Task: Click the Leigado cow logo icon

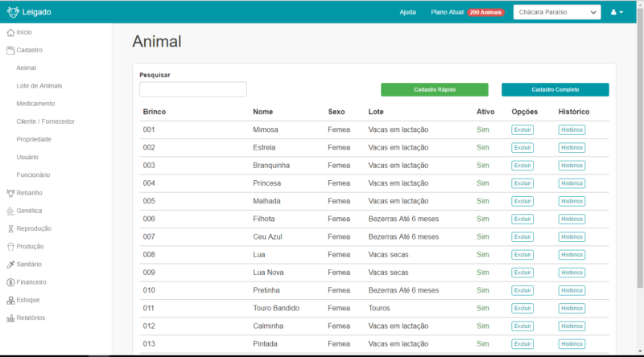Action: (12, 12)
